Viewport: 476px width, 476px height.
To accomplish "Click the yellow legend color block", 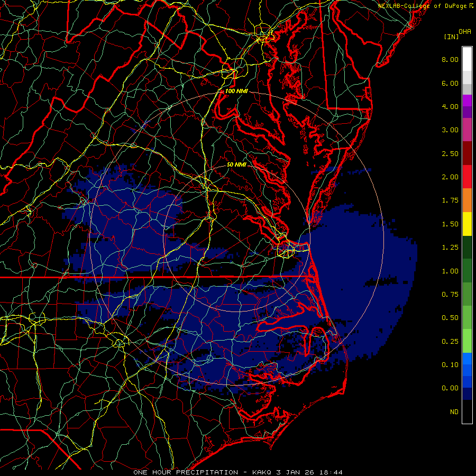I will (x=467, y=224).
